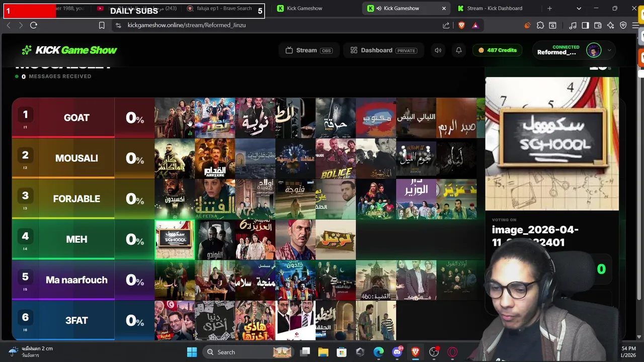Click the Reformed_ profile avatar

[x=594, y=50]
